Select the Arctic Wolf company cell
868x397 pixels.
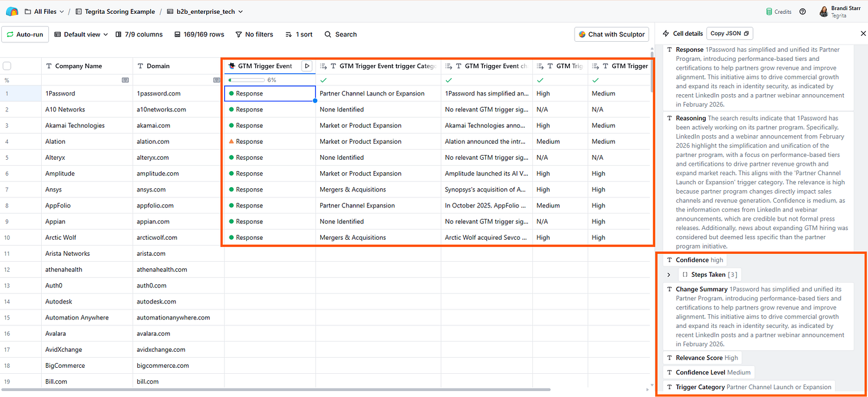pos(87,238)
